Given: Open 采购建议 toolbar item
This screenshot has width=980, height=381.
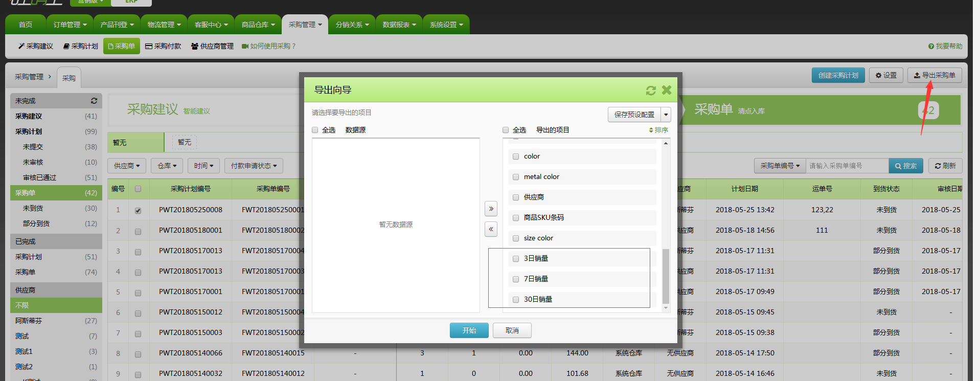Looking at the screenshot, I should tap(36, 46).
